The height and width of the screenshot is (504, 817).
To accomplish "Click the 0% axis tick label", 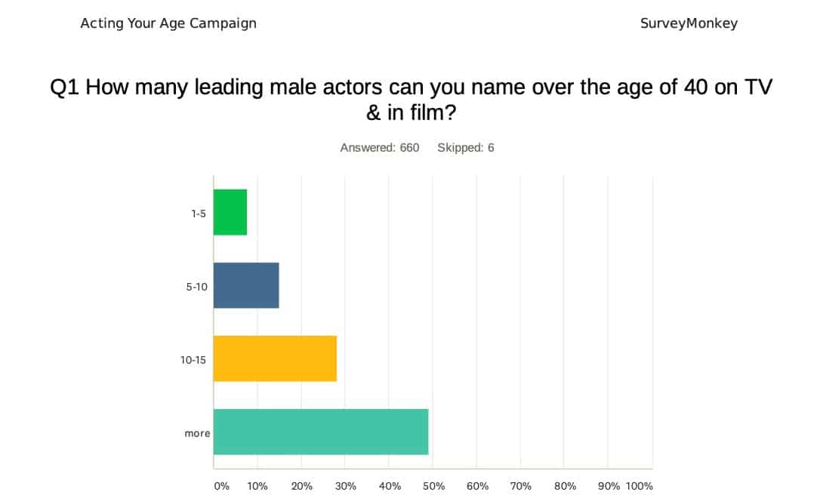I will 221,486.
